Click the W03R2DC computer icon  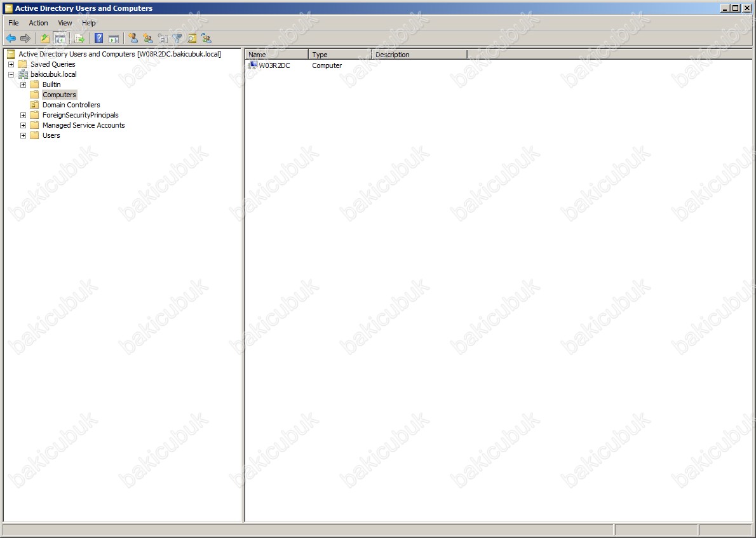pos(253,65)
